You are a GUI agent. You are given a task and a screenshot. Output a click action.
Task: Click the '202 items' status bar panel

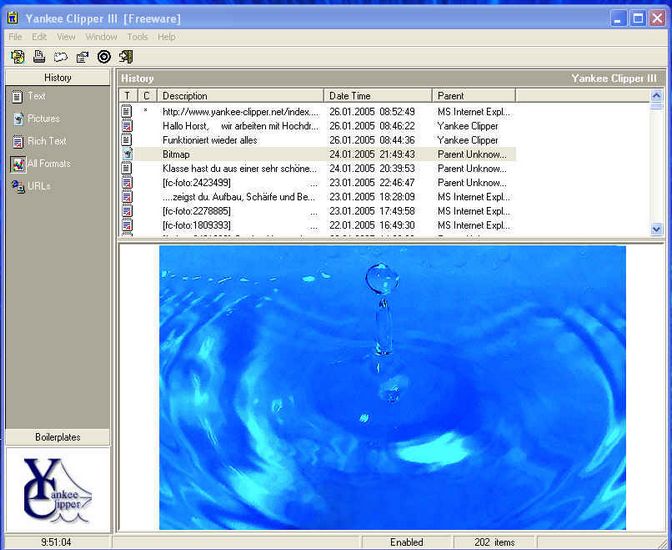coord(494,542)
